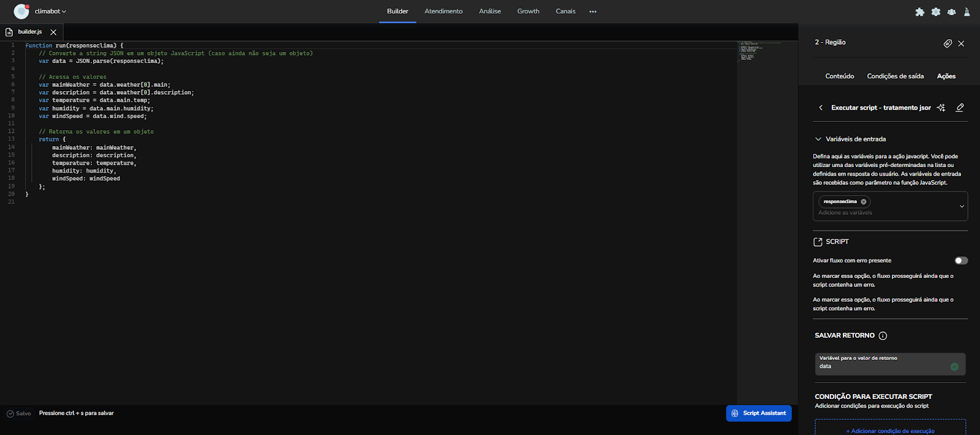Show Salvar Retorno info tooltip
Screen dimensions: 980x435
click(883, 336)
